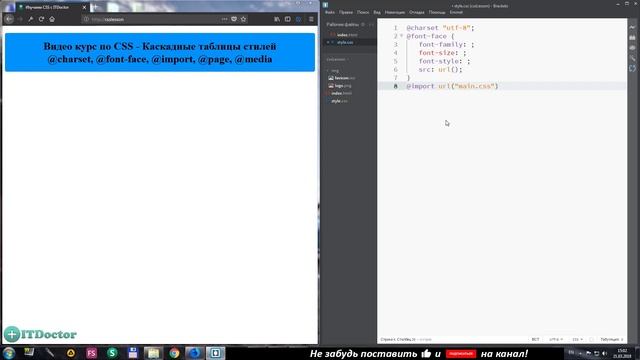Close the ITDoctor browser tab

click(84, 7)
